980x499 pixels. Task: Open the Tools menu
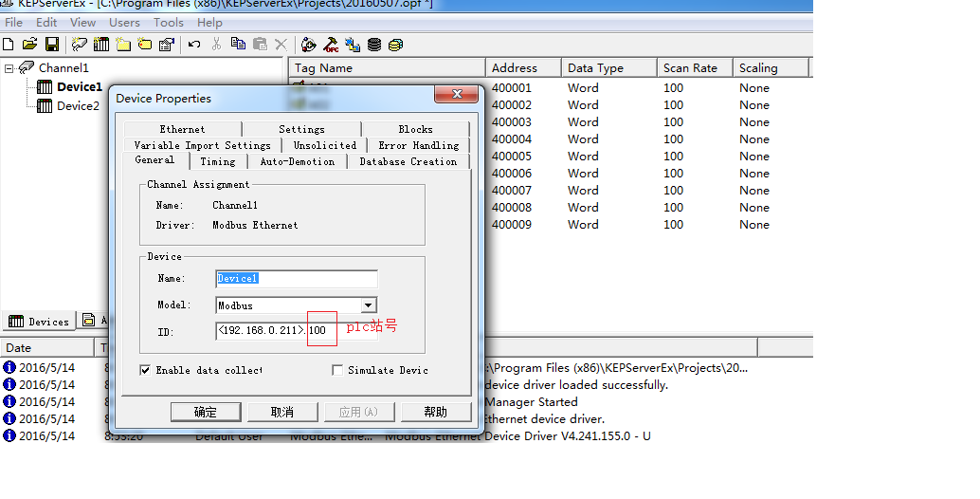(169, 23)
